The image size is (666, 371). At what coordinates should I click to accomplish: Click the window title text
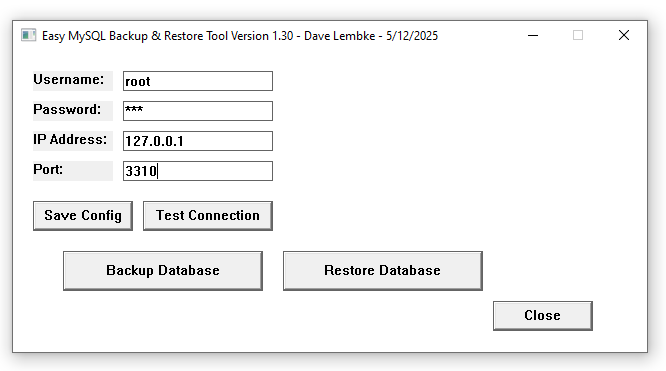pos(240,36)
